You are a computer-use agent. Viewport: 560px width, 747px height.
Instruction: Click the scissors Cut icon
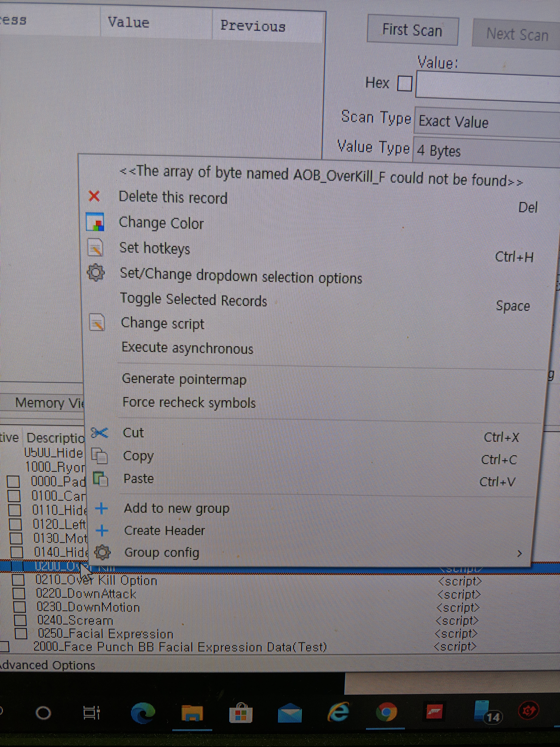(x=99, y=433)
